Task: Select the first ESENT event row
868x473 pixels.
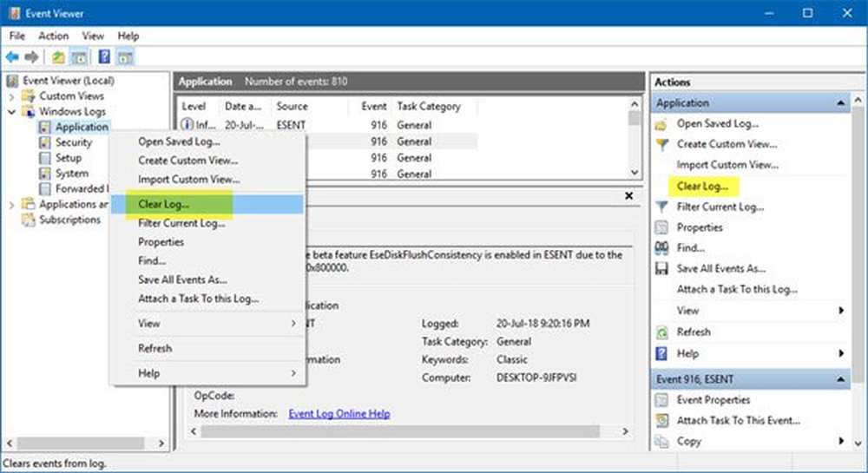Action: pos(329,125)
